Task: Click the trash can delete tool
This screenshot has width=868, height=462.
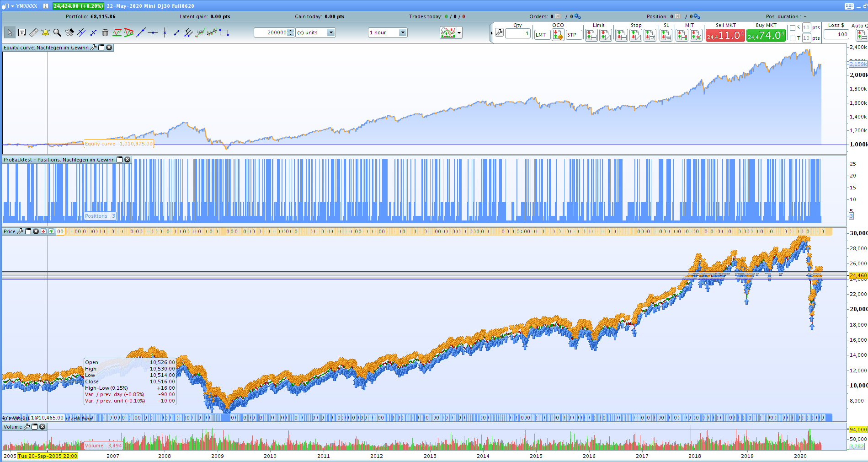Action: click(105, 32)
